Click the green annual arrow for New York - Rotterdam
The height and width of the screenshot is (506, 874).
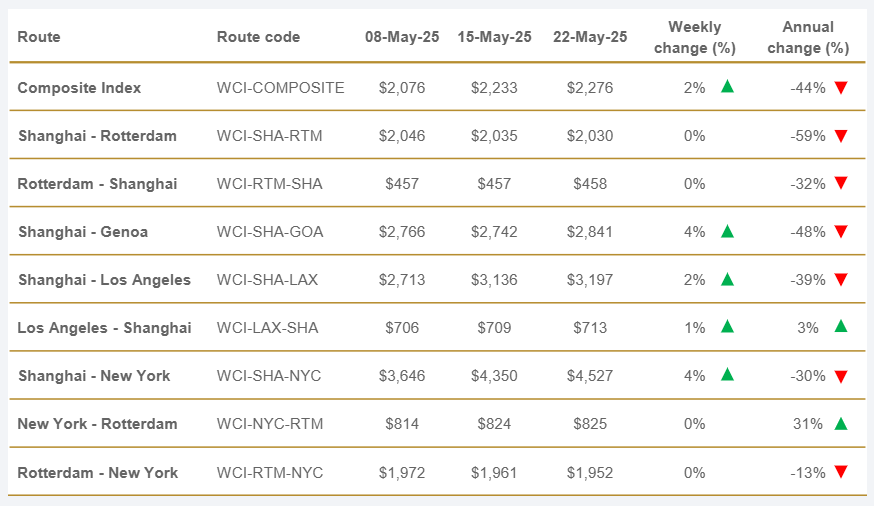coord(841,423)
